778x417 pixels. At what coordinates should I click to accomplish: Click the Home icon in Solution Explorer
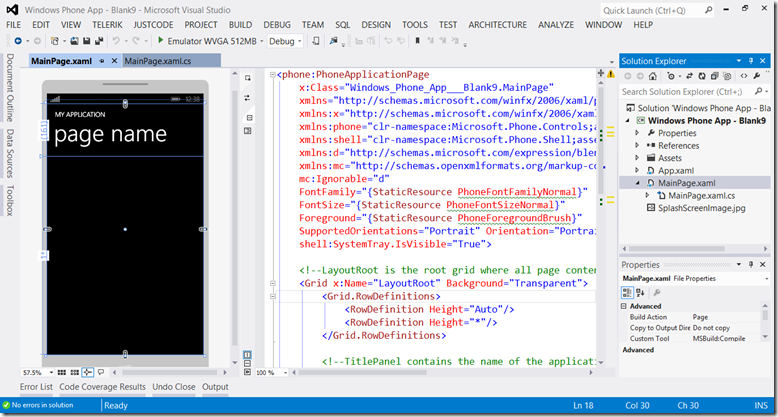coord(652,76)
